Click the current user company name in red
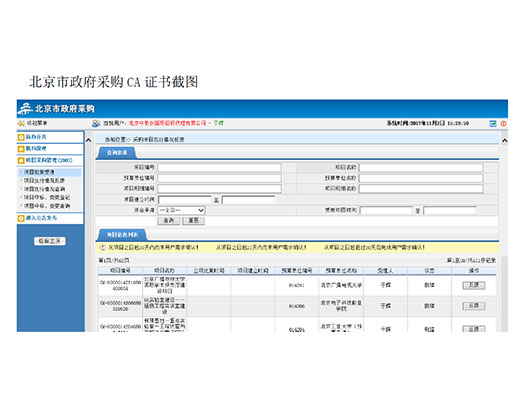Image resolution: width=522 pixels, height=410 pixels. [168, 123]
